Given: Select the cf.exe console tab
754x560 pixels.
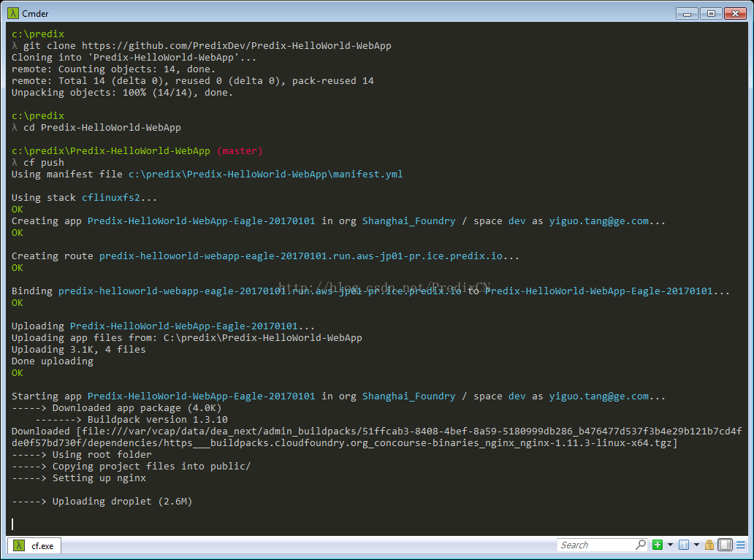Looking at the screenshot, I should click(x=34, y=545).
